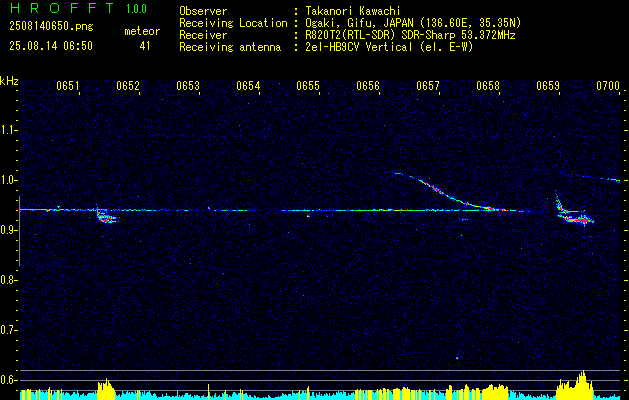The height and width of the screenshot is (400, 629).
Task: Click the 0.8 kHz axis label
Action: click(x=8, y=280)
